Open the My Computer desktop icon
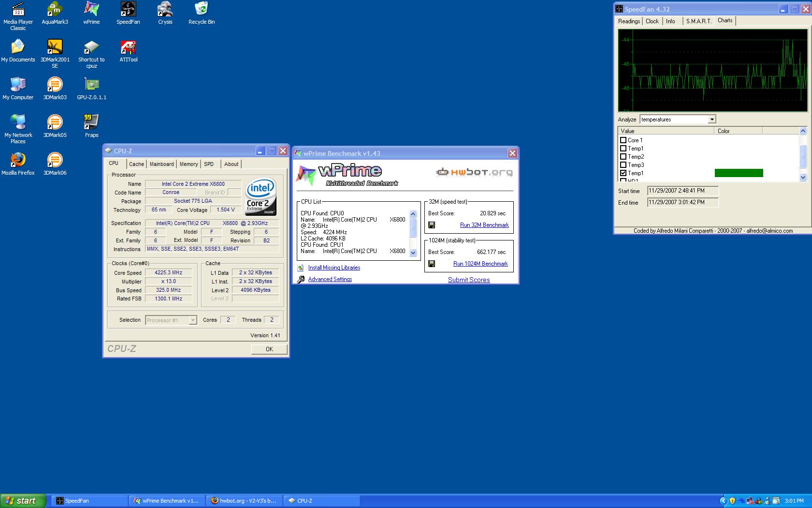The image size is (812, 508). 18,89
